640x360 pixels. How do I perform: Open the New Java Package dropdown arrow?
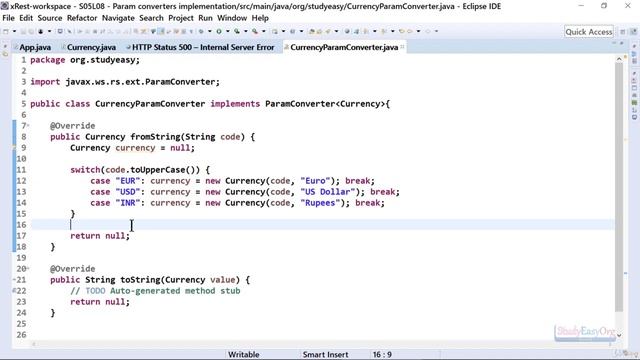click(x=283, y=31)
